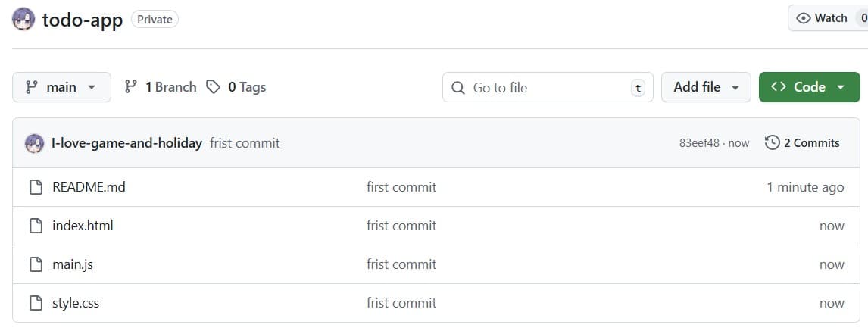Viewport: 868px width, 328px height.
Task: Open the main.js file
Action: (73, 264)
